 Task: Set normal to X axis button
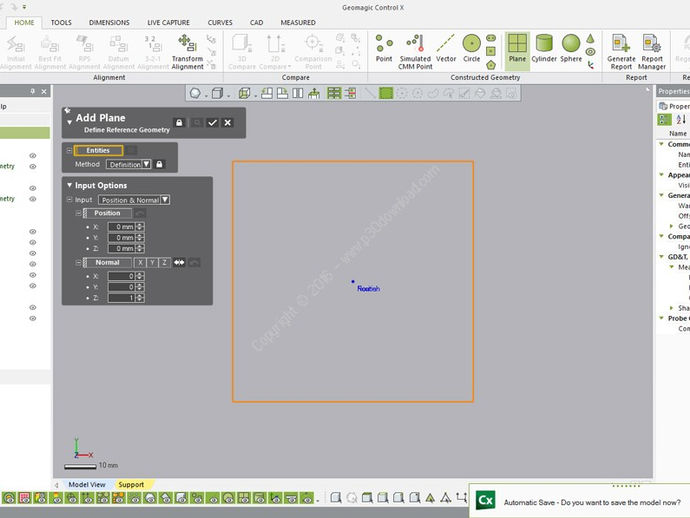click(140, 262)
